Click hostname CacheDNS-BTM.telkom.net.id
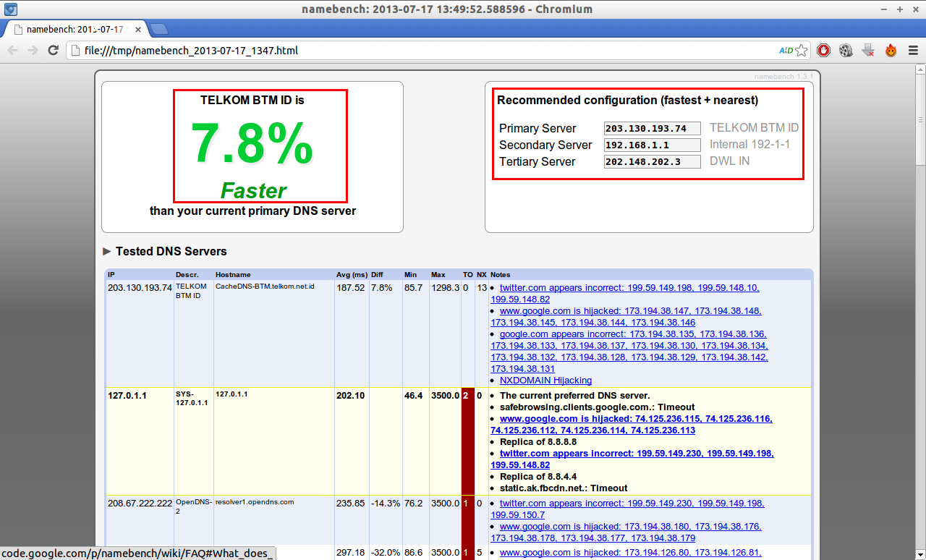The height and width of the screenshot is (560, 926). [x=265, y=287]
